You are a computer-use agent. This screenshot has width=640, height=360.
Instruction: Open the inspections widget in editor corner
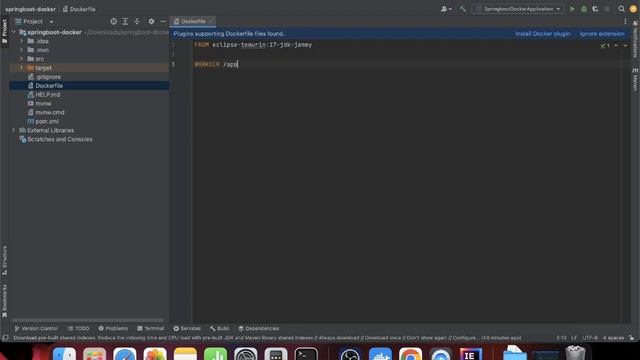[x=605, y=46]
